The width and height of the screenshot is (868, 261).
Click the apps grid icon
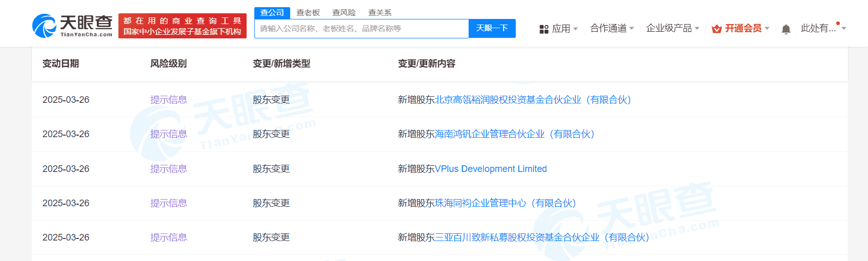click(x=544, y=29)
